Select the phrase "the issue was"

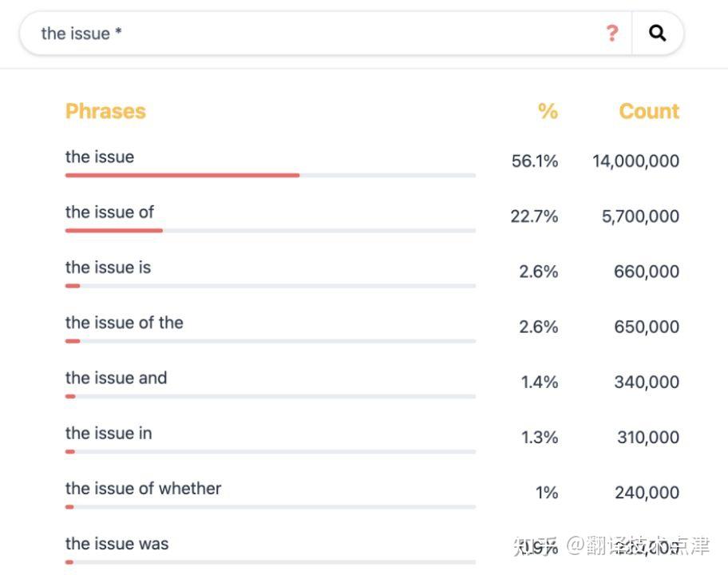[117, 544]
